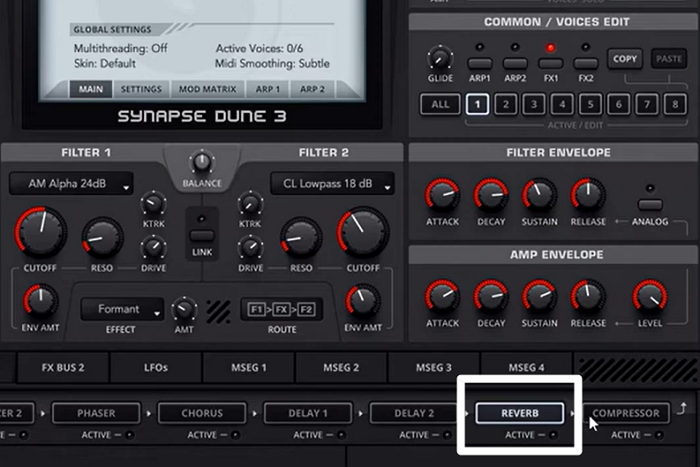The image size is (700, 467).
Task: Click Filter Envelope DECAY knob
Action: coord(491,196)
